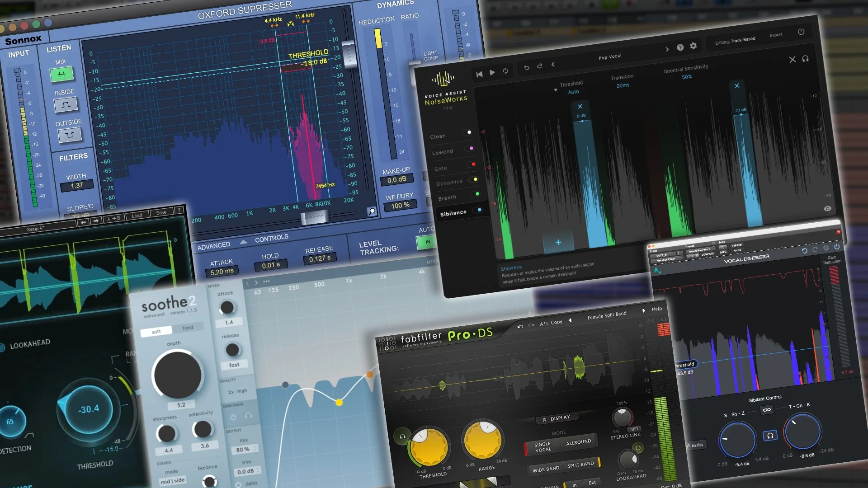
Task: Toggle NoiseWorks eye visibility icon
Action: point(827,209)
